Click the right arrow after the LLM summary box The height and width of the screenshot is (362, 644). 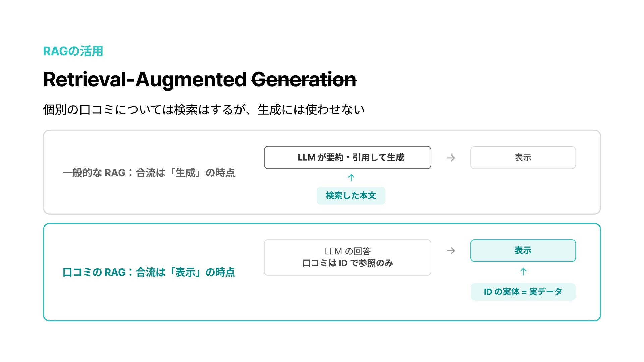click(451, 158)
